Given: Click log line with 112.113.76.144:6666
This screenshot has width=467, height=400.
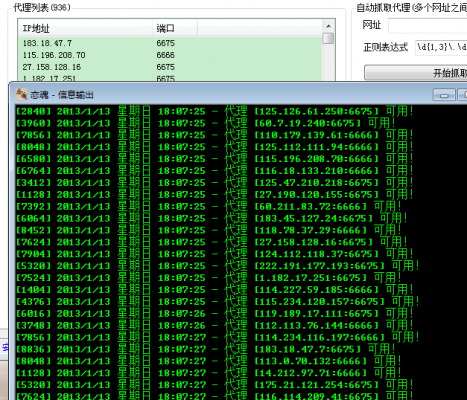Looking at the screenshot, I should pyautogui.click(x=215, y=325).
